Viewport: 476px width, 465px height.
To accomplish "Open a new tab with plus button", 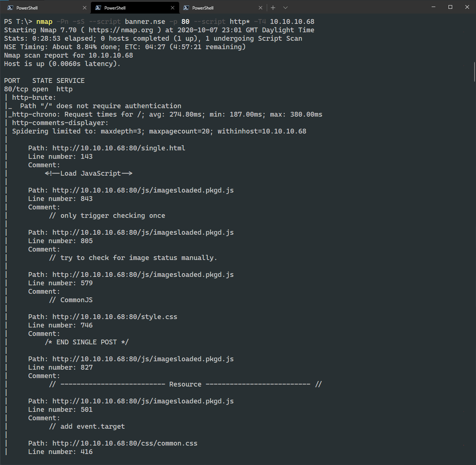I will (x=273, y=8).
